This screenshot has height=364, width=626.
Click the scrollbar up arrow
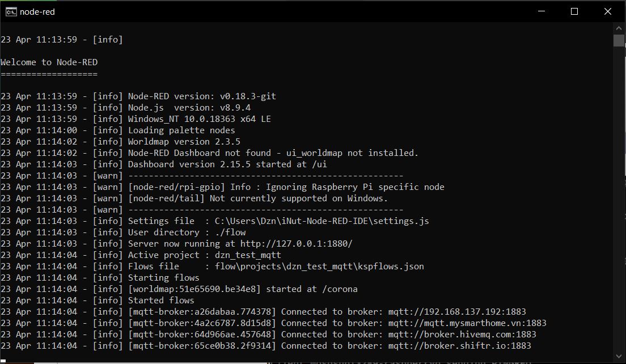click(619, 27)
